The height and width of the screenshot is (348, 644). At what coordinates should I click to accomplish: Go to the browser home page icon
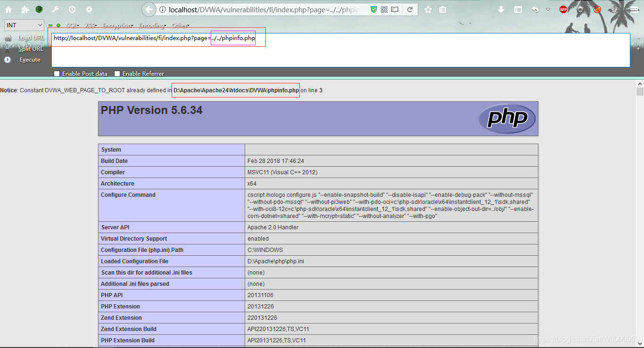pos(8,9)
